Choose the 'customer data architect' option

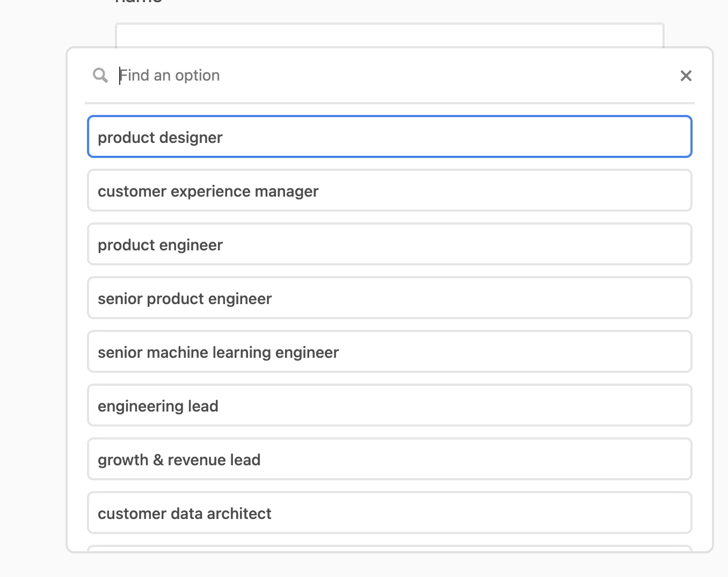[x=390, y=513]
